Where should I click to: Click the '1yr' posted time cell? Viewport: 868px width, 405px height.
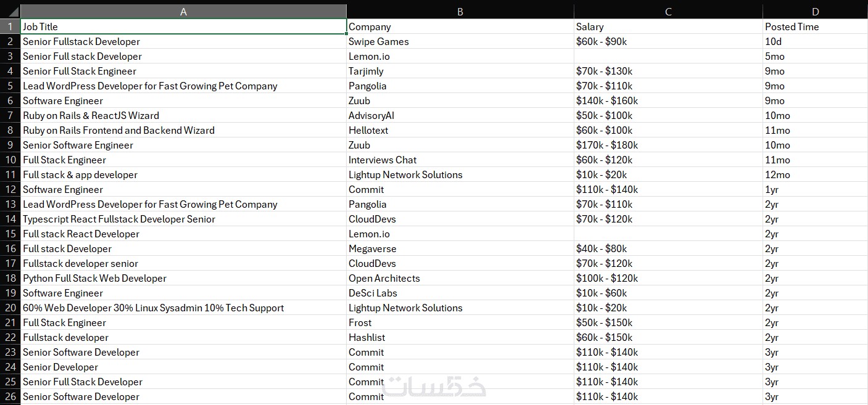[x=815, y=189]
